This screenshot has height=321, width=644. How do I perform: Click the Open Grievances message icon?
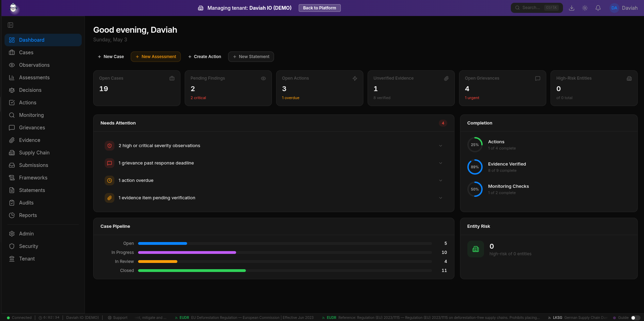point(538,78)
